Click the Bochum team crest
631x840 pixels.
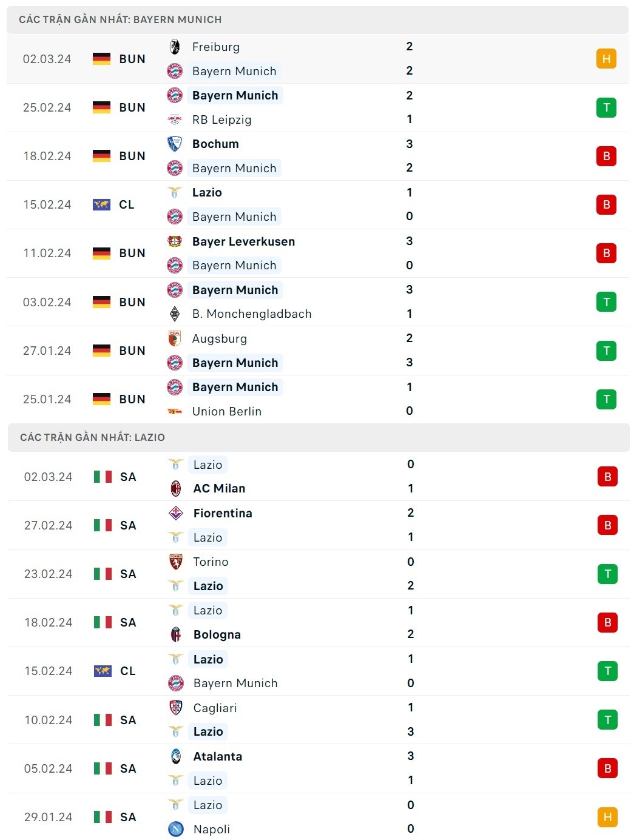click(175, 144)
